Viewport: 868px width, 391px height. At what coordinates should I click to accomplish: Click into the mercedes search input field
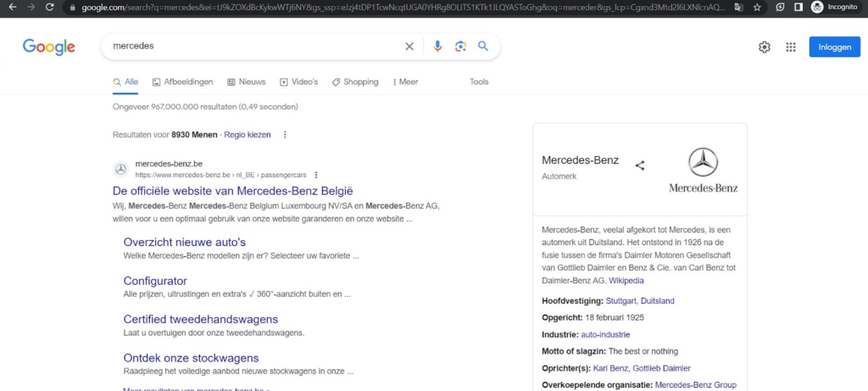click(254, 47)
